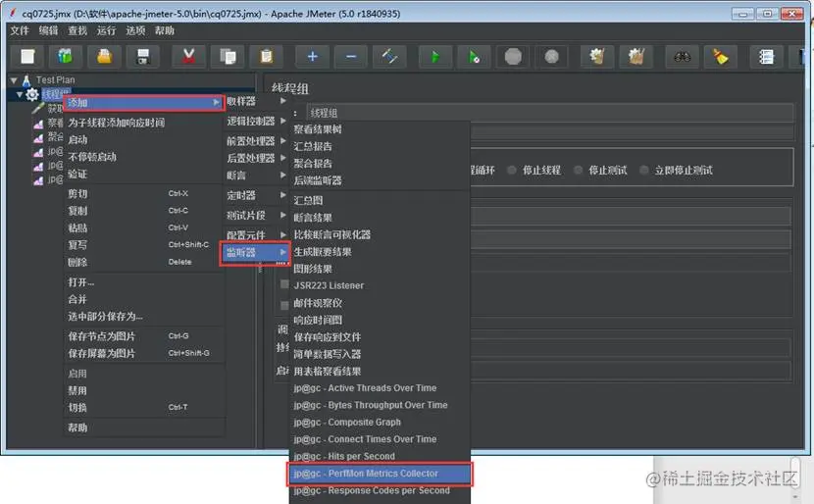814x504 pixels.
Task: Click the Toggle enable/disable toolbar icon
Action: coord(390,56)
